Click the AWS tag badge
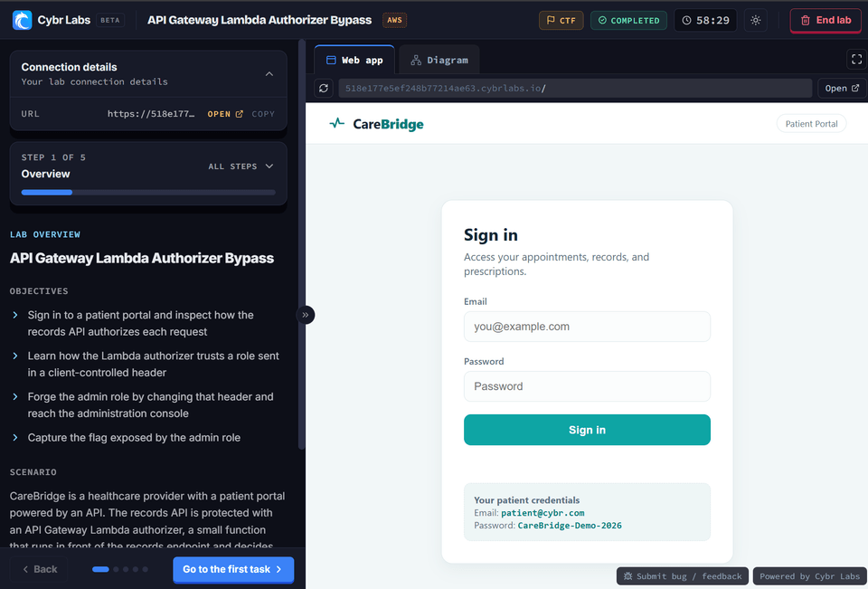 [x=395, y=20]
